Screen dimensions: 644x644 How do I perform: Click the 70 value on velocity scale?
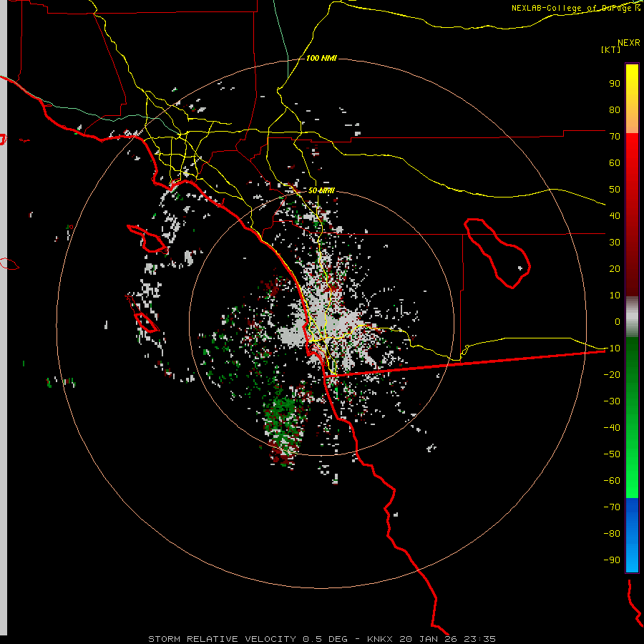pyautogui.click(x=615, y=137)
